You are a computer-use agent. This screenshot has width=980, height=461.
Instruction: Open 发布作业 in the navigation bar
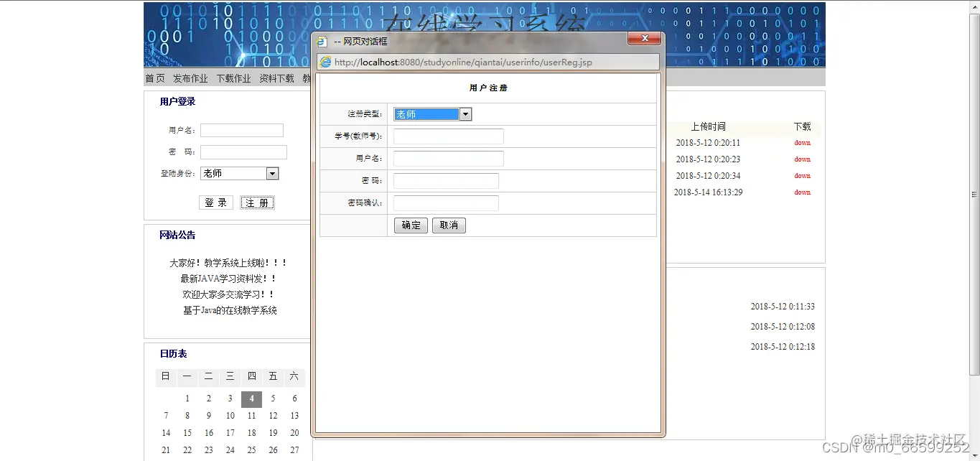190,78
